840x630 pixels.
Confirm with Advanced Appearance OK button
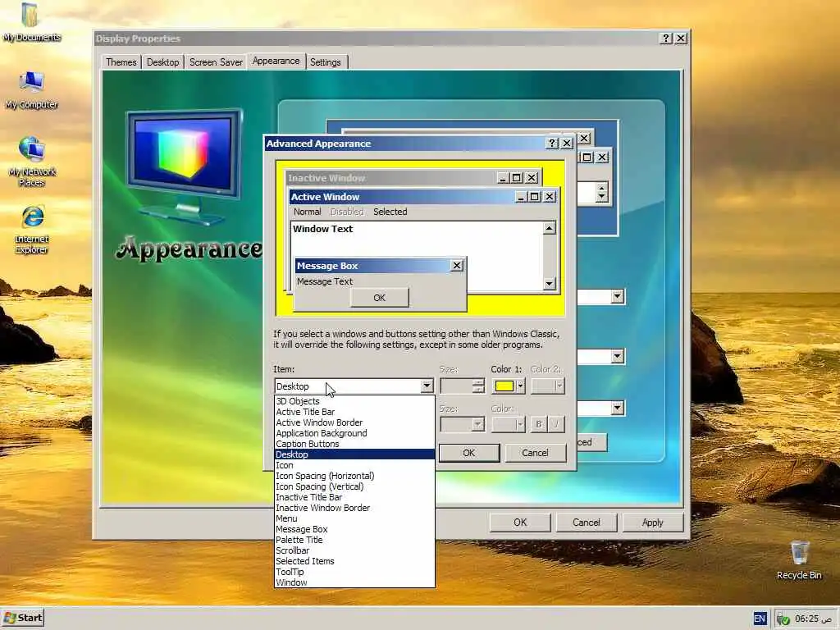coord(468,453)
